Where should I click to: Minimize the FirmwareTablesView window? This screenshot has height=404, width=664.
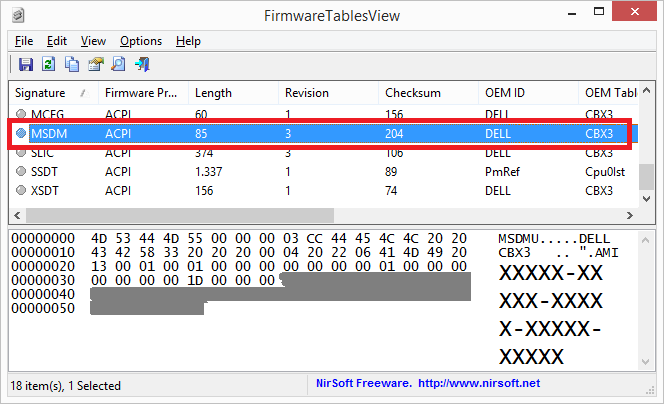(572, 14)
